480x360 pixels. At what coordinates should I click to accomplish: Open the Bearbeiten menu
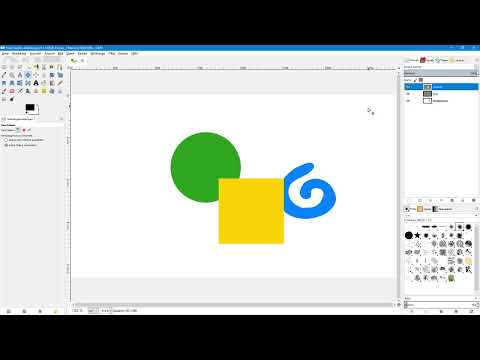pyautogui.click(x=19, y=53)
